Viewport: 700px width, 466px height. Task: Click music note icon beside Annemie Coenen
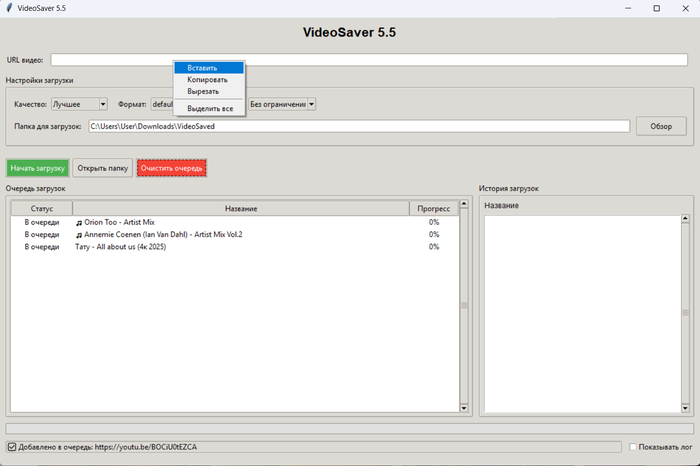[x=79, y=234]
